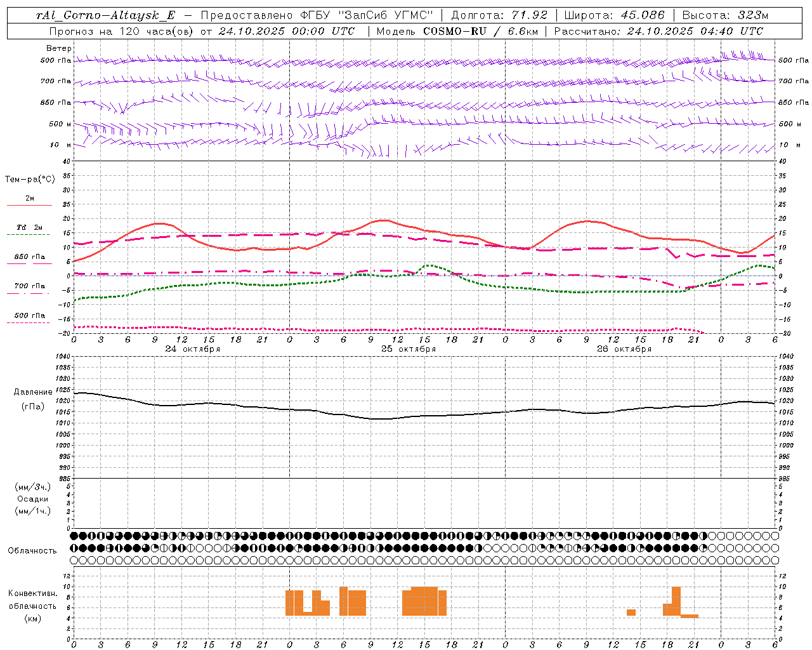Click the Широта: 45.086 header value
Viewport: 812px width, 650px height.
point(615,16)
